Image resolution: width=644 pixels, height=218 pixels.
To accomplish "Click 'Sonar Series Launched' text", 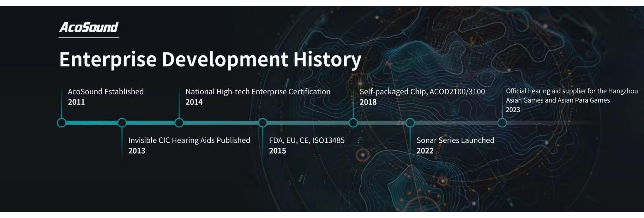I will (x=455, y=140).
